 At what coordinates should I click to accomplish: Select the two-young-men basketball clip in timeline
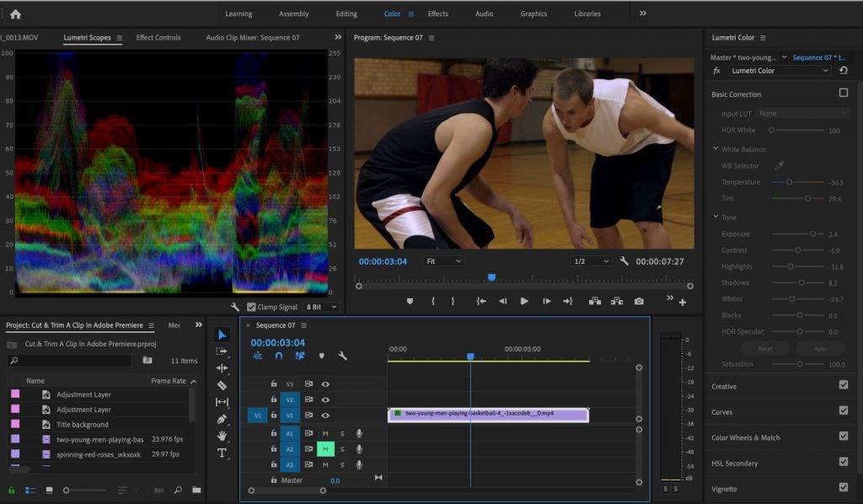pos(488,415)
